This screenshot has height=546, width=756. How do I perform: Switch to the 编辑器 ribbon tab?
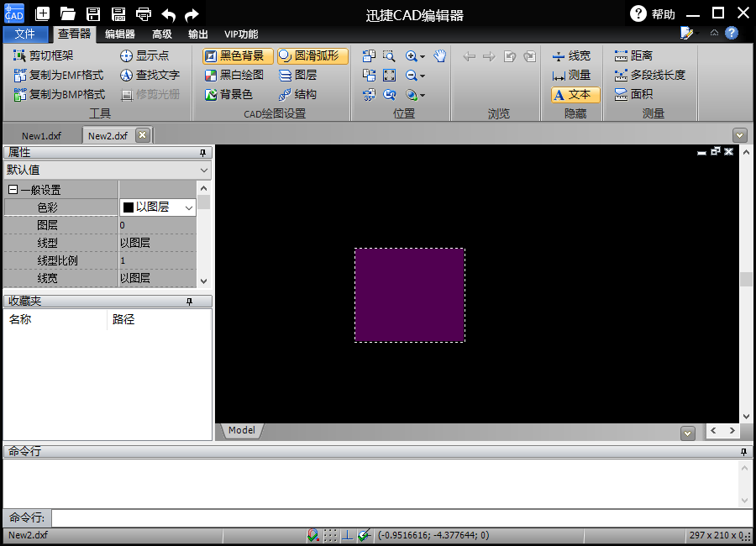[120, 34]
